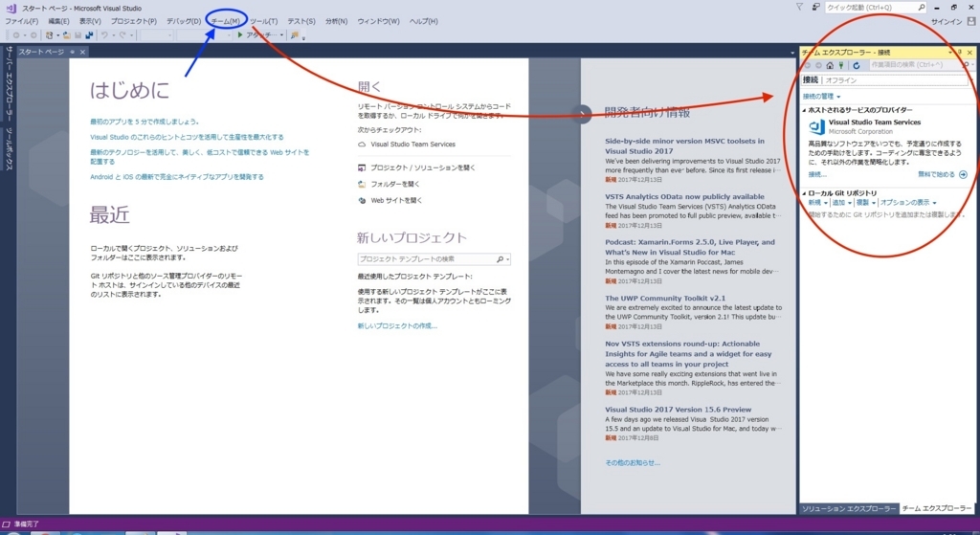
Task: Pin the スタート ページ tab
Action: point(73,52)
